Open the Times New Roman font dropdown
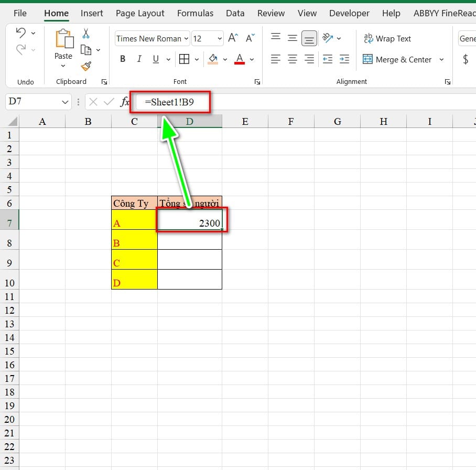Viewport: 476px width, 470px height. pos(185,38)
